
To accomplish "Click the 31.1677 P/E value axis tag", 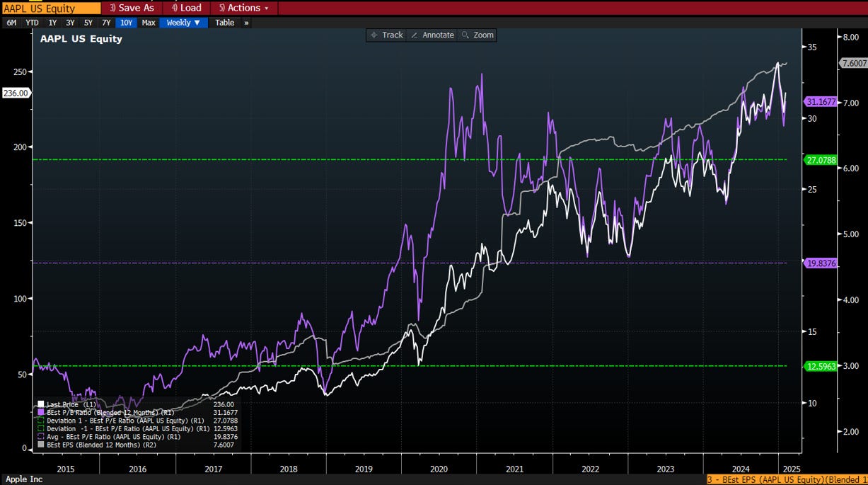I will pos(821,102).
